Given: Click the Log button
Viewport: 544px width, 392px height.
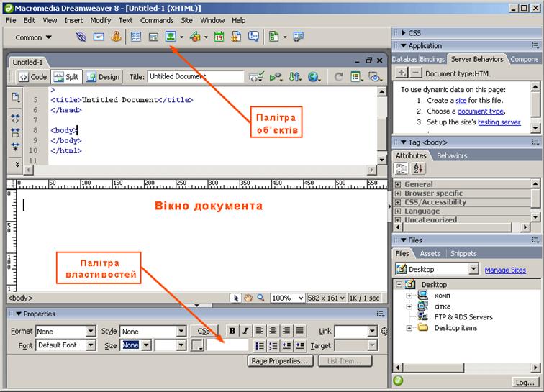Looking at the screenshot, I should [x=525, y=382].
